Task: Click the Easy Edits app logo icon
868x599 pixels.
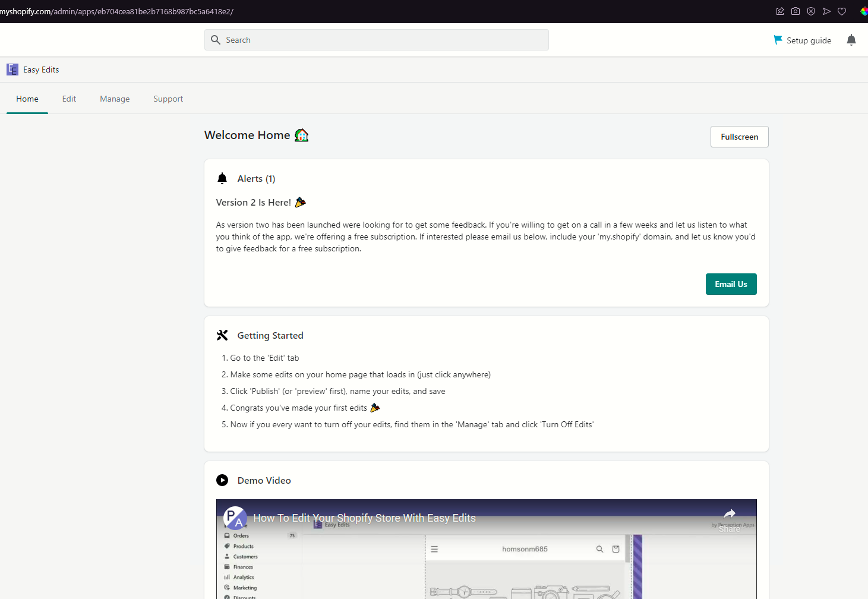Action: [x=12, y=70]
